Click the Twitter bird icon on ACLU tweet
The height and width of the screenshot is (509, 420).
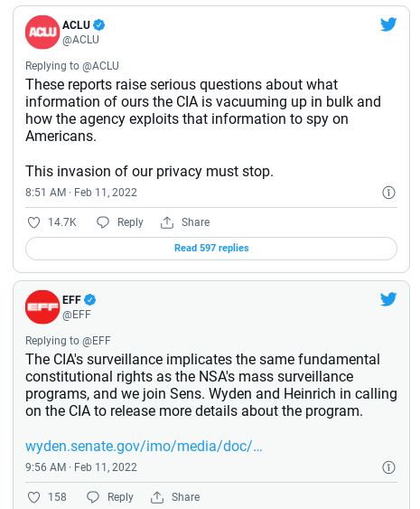click(x=388, y=24)
